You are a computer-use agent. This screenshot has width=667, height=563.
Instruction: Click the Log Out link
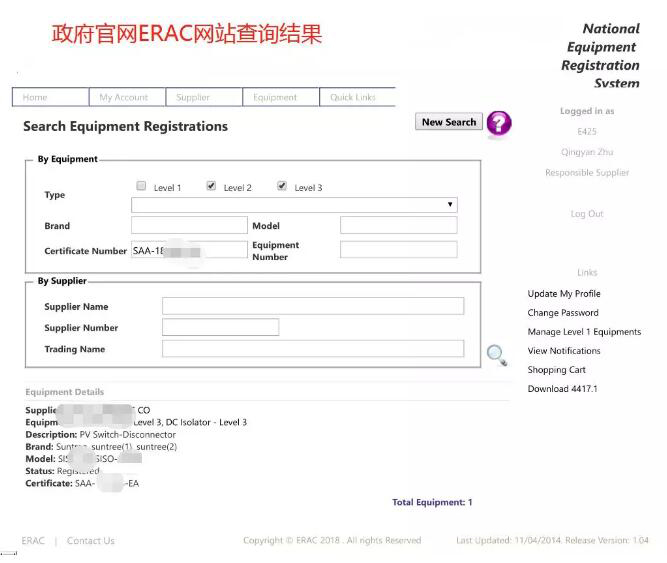tap(587, 214)
